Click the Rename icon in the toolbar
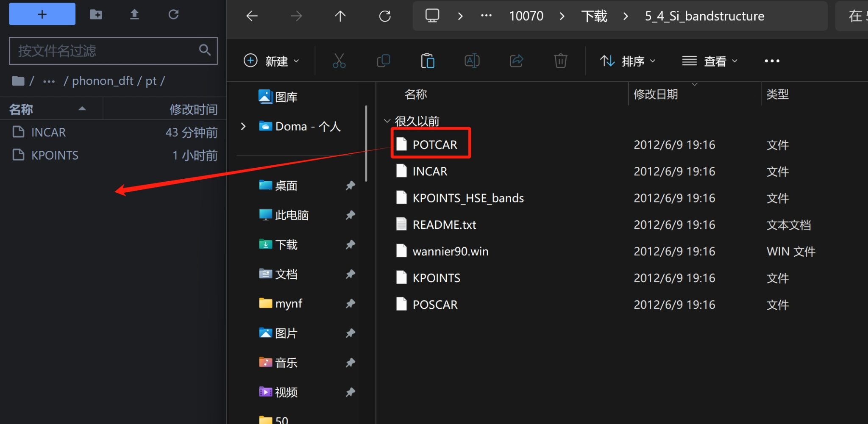Image resolution: width=868 pixels, height=424 pixels. pos(473,61)
